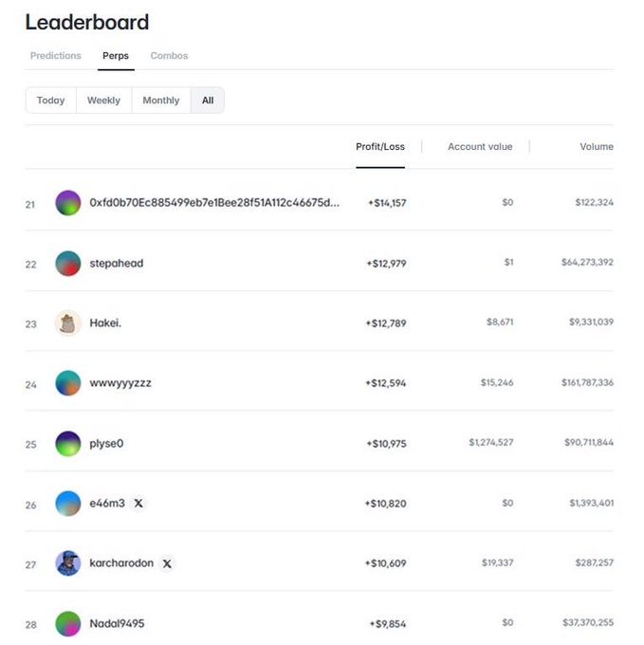Click profit value +$12,789
644x645 pixels.
pyautogui.click(x=386, y=323)
